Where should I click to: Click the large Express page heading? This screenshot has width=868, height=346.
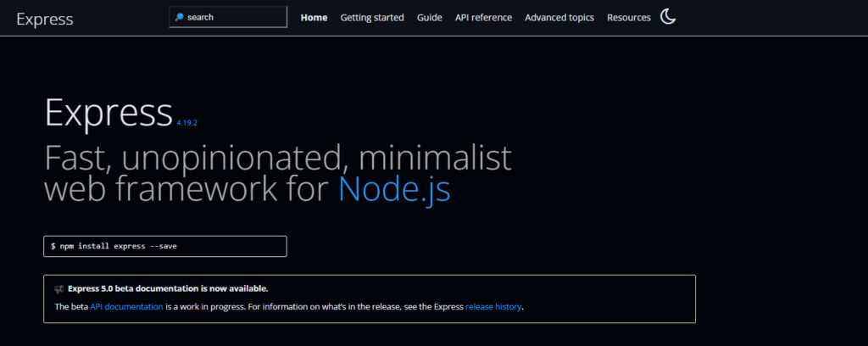(x=108, y=112)
